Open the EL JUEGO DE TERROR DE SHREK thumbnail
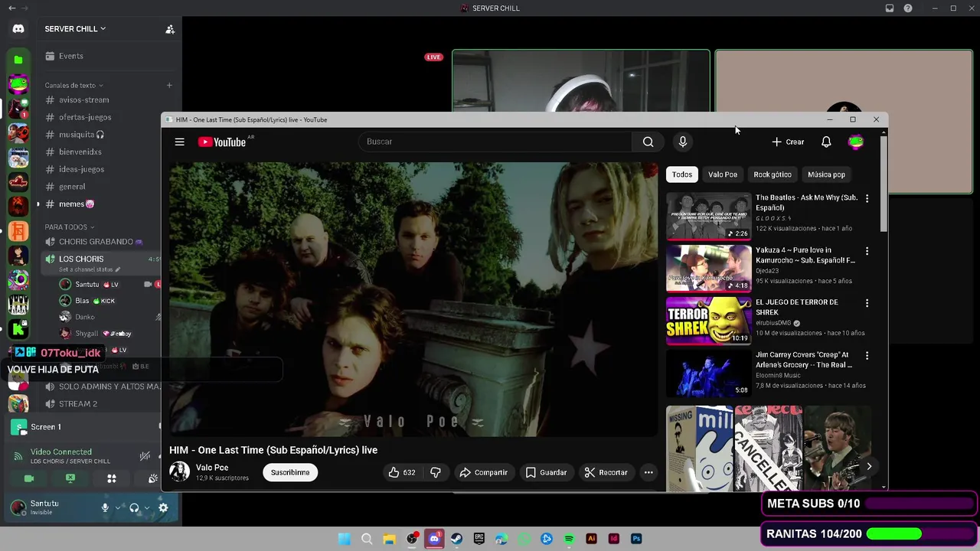The height and width of the screenshot is (551, 980). 708,321
